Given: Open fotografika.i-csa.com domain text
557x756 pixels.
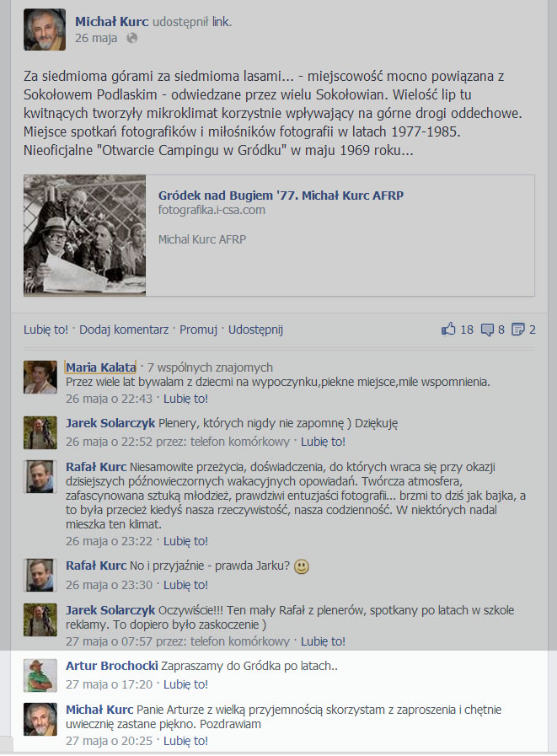Looking at the screenshot, I should pyautogui.click(x=212, y=210).
